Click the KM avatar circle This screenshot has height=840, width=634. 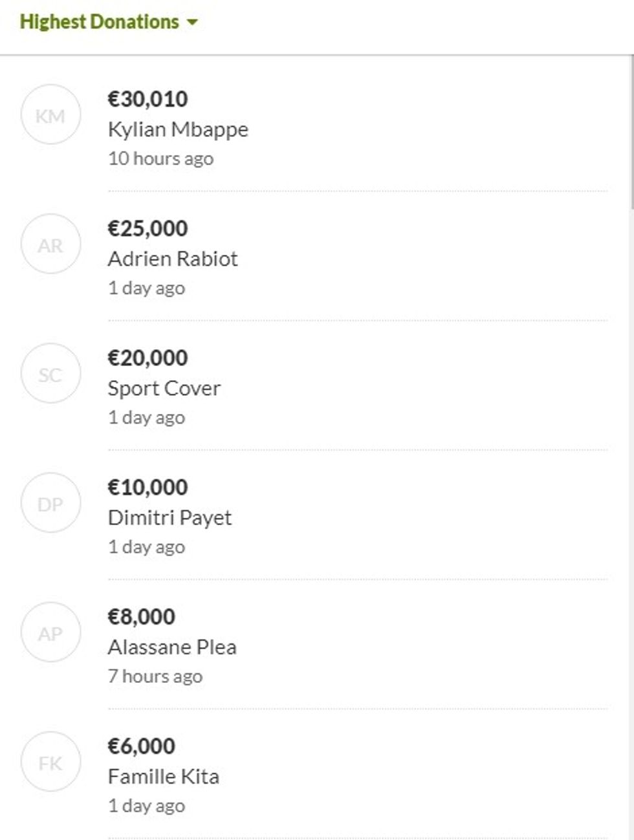(x=50, y=115)
